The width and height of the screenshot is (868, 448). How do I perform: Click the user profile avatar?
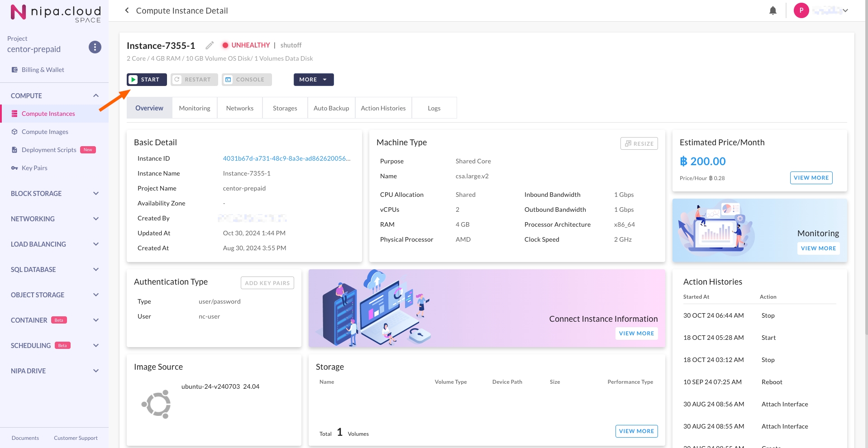pyautogui.click(x=801, y=10)
